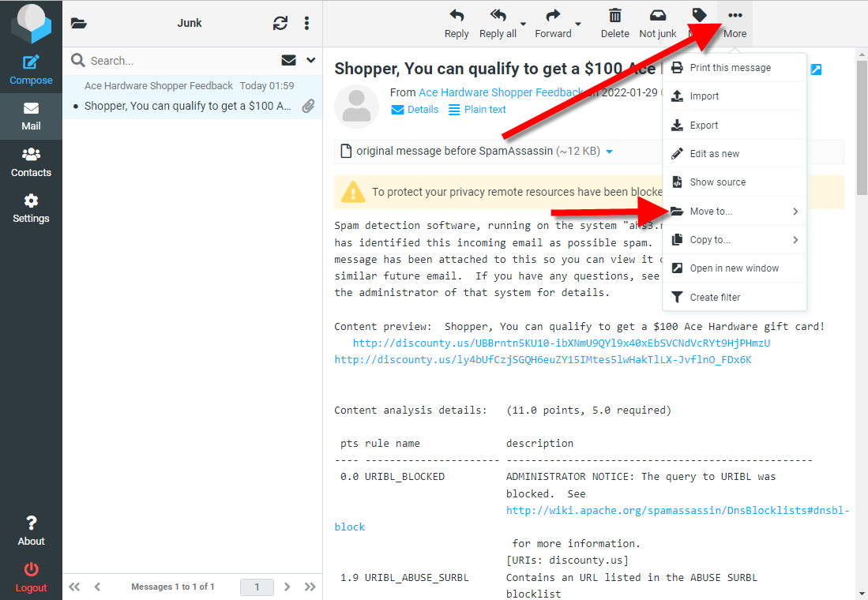
Task: Click in the Search field
Action: click(182, 60)
